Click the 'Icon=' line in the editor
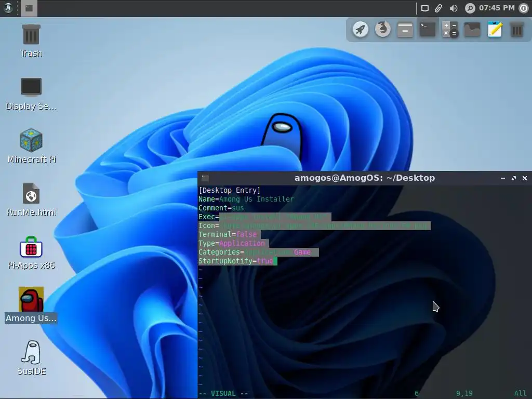The height and width of the screenshot is (399, 532). pyautogui.click(x=314, y=225)
